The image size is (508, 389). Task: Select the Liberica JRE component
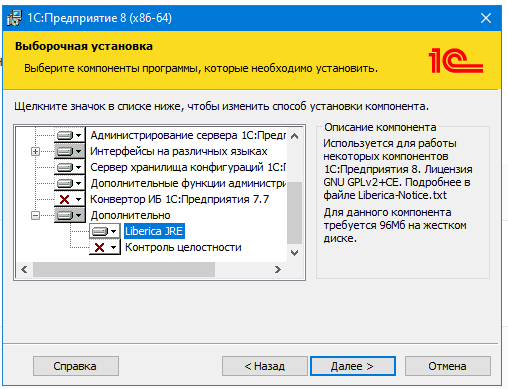tap(154, 231)
